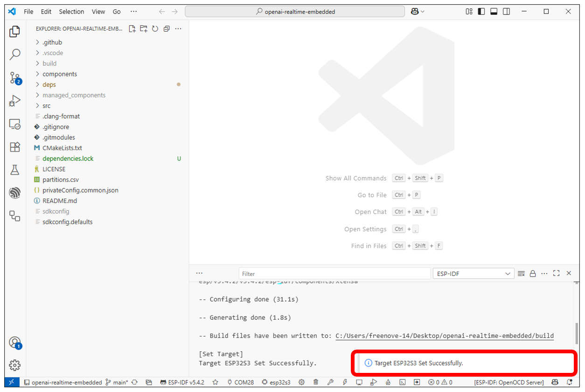The width and height of the screenshot is (585, 392).
Task: Toggle the secondary side bar layout button
Action: 507,12
